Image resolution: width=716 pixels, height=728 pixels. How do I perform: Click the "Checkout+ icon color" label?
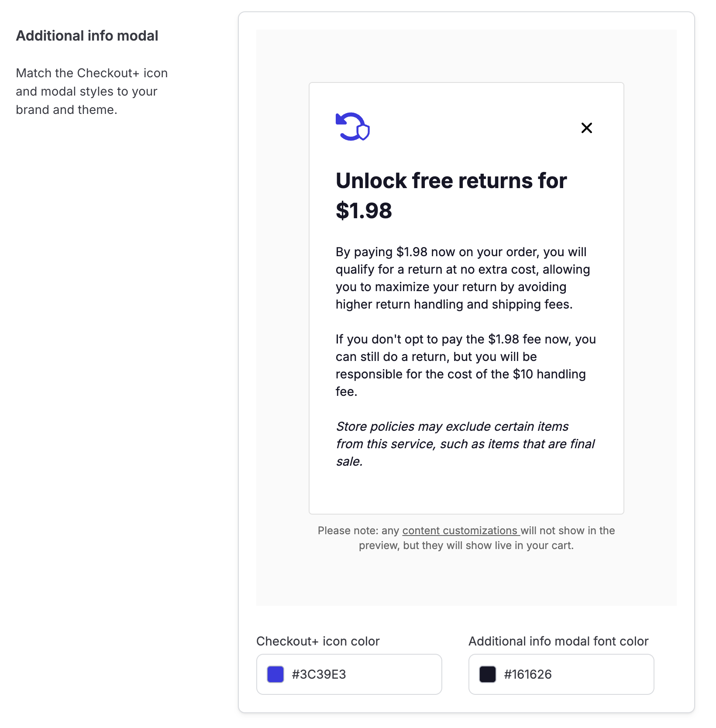click(x=318, y=641)
